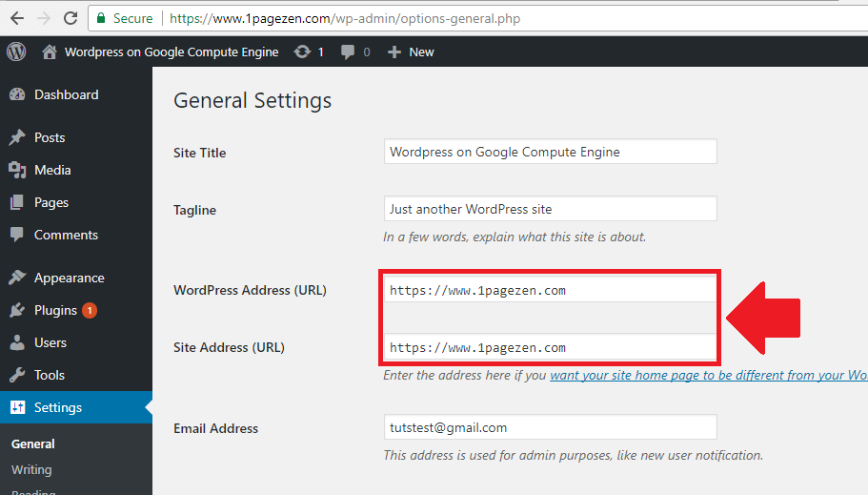
Task: Click the Tagline input field
Action: click(x=551, y=209)
